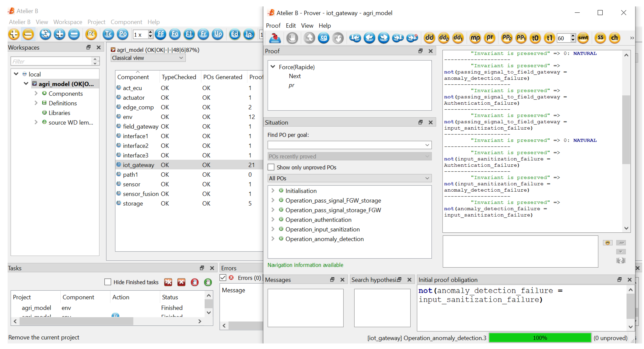The width and height of the screenshot is (644, 349).
Task: Open the Workspace menu
Action: [x=68, y=22]
